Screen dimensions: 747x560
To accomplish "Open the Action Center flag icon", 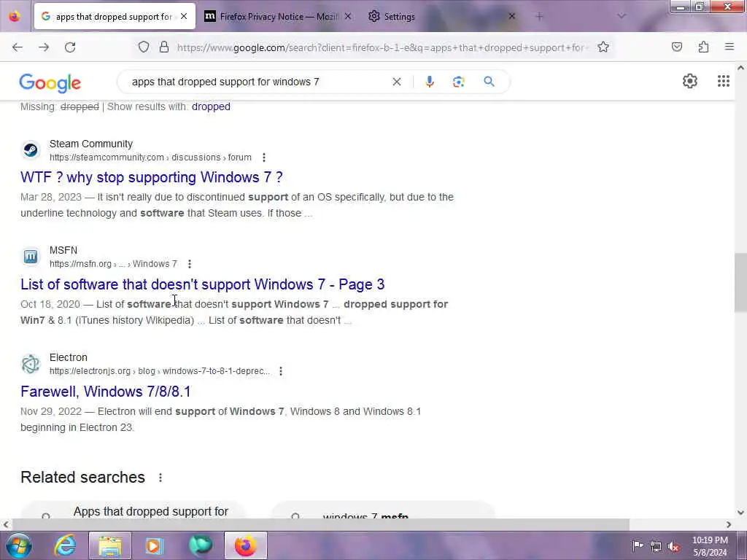I will tap(638, 545).
